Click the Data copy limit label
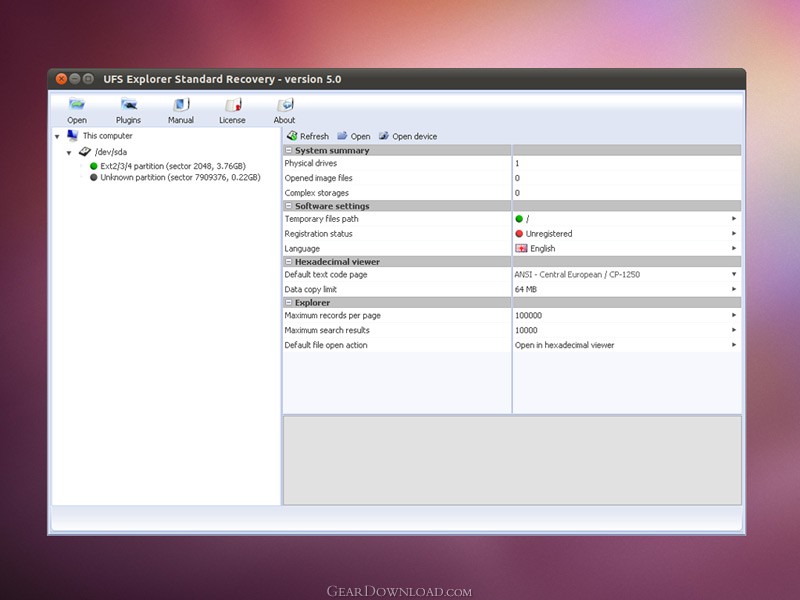This screenshot has width=800, height=600. pos(311,289)
